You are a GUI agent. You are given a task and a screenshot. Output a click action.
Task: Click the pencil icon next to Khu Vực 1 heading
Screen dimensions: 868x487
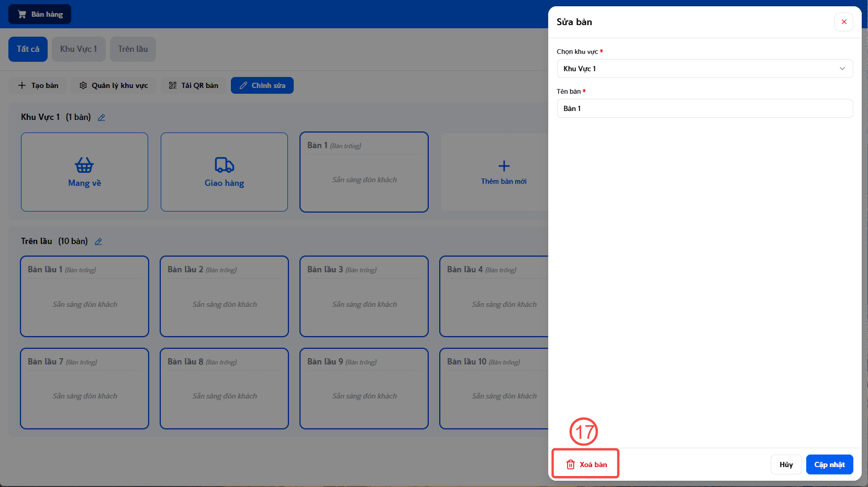coord(102,117)
